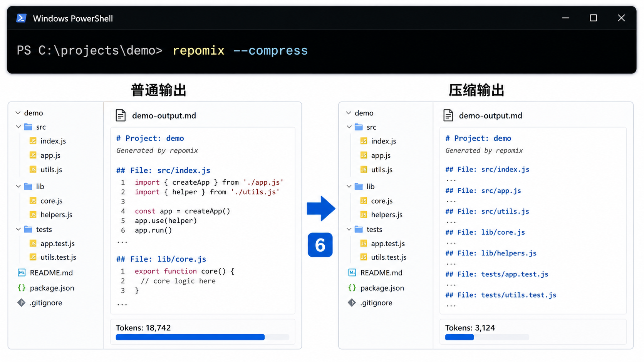Click utils.test.js file icon in 压缩输出 tree
The width and height of the screenshot is (644, 362).
(364, 257)
